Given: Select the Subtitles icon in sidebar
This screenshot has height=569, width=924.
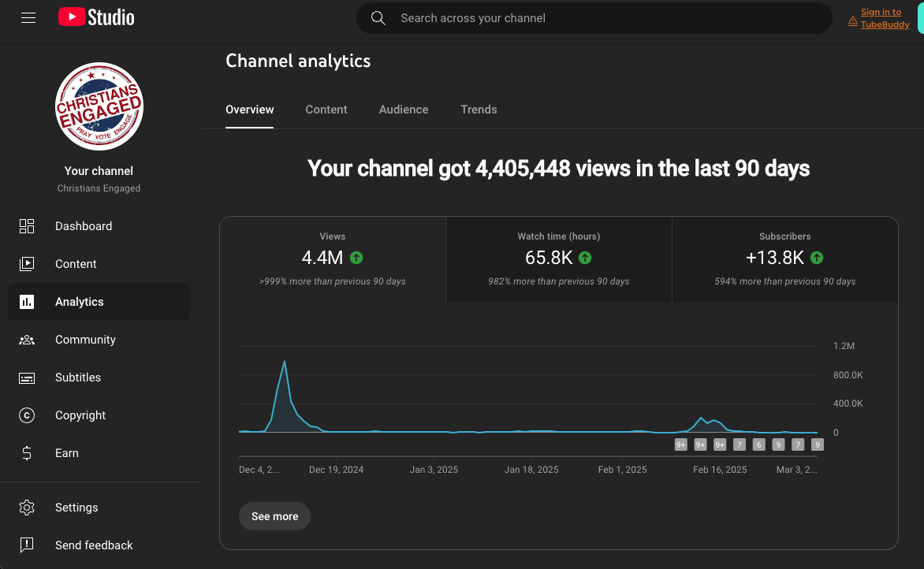Looking at the screenshot, I should (x=27, y=377).
